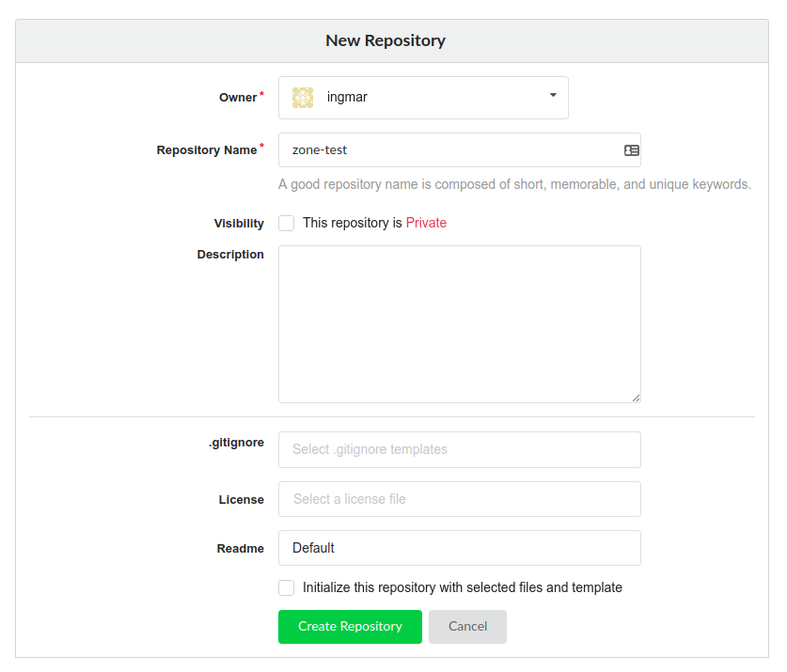787x672 pixels.
Task: Click the repository name help text
Action: [514, 185]
